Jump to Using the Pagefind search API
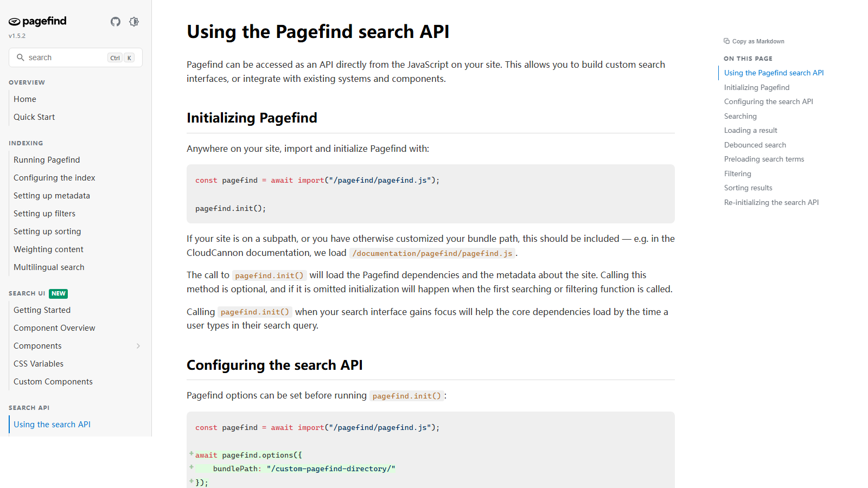This screenshot has width=868, height=488. tap(774, 73)
